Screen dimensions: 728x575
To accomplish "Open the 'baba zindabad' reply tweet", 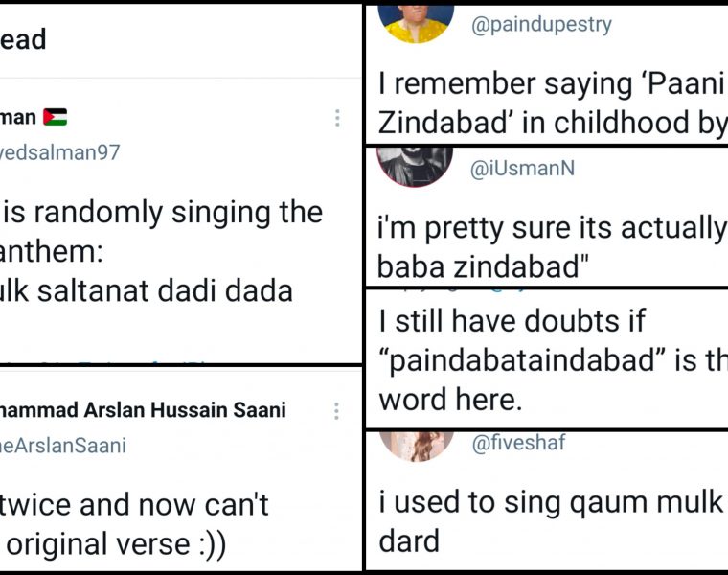I will coord(552,246).
